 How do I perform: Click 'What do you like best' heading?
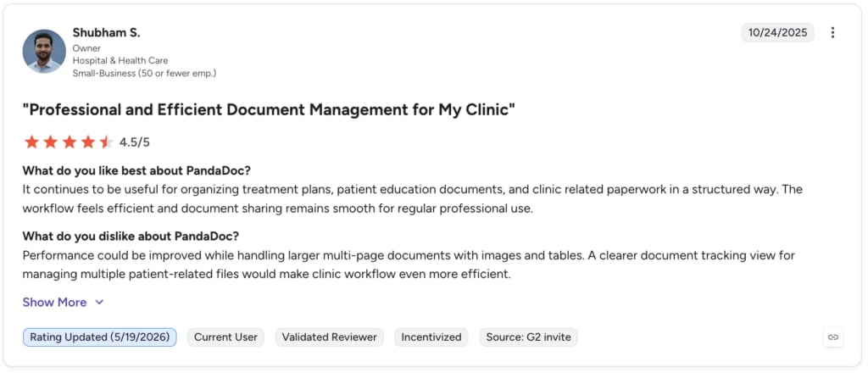pyautogui.click(x=136, y=170)
